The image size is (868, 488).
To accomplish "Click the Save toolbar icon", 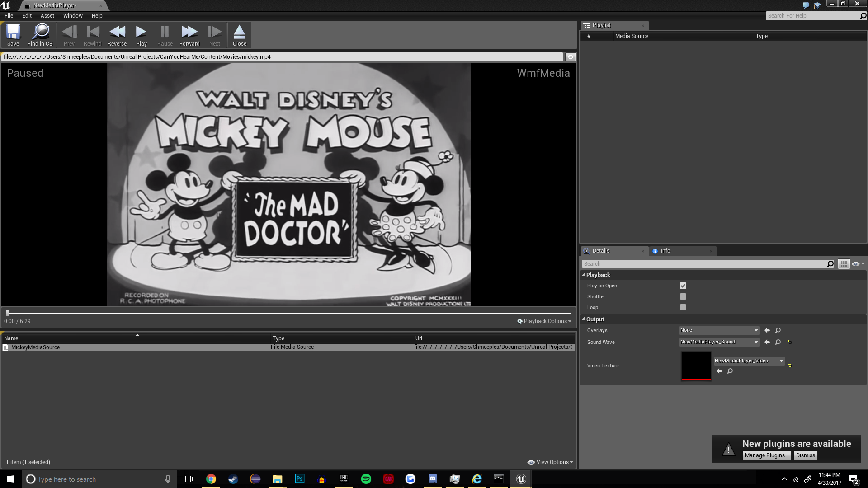I will [x=13, y=33].
